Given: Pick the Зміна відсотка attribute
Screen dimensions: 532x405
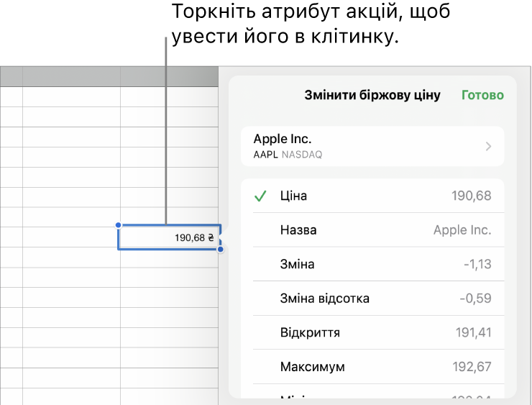Looking at the screenshot, I should [372, 299].
